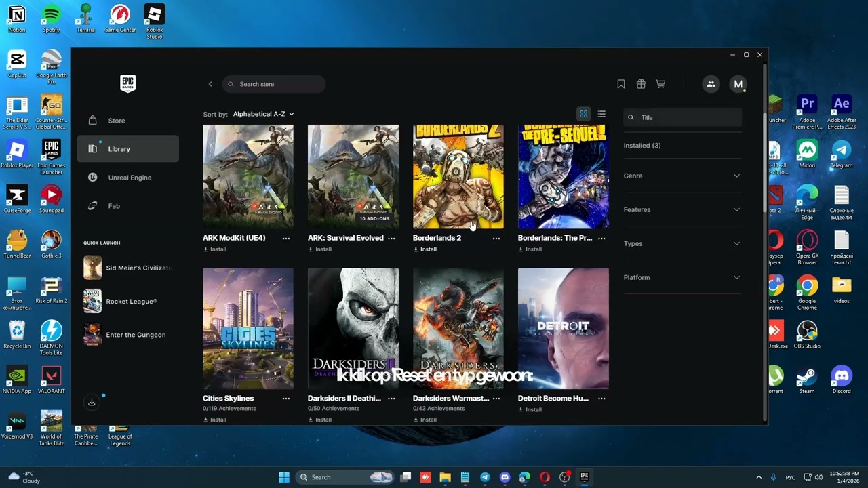Image resolution: width=868 pixels, height=488 pixels.
Task: Install ARK: Survival Evolved
Action: pyautogui.click(x=320, y=249)
